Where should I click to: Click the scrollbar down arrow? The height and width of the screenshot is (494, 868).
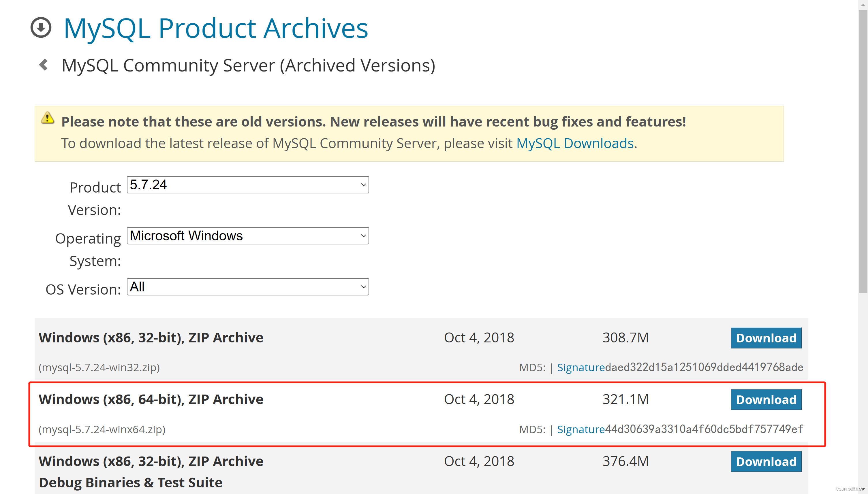pyautogui.click(x=863, y=489)
